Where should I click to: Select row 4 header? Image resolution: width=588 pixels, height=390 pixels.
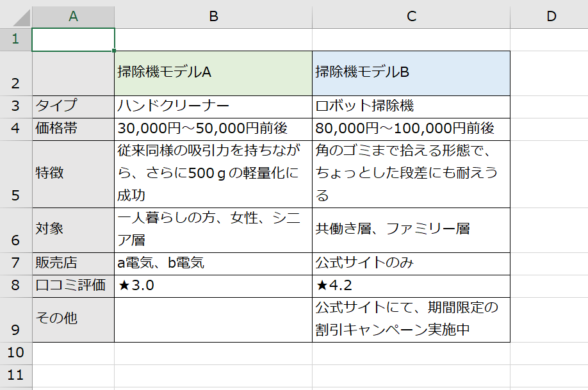click(x=16, y=129)
